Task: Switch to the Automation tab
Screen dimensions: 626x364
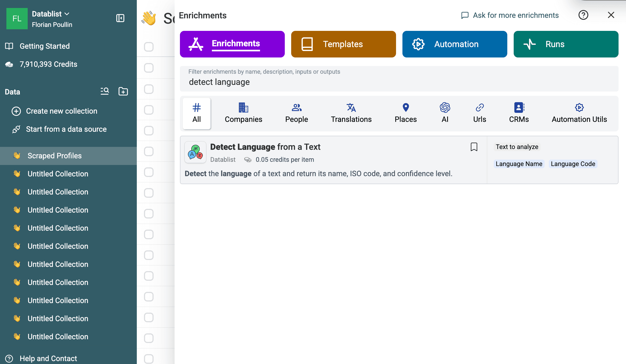Action: (455, 44)
